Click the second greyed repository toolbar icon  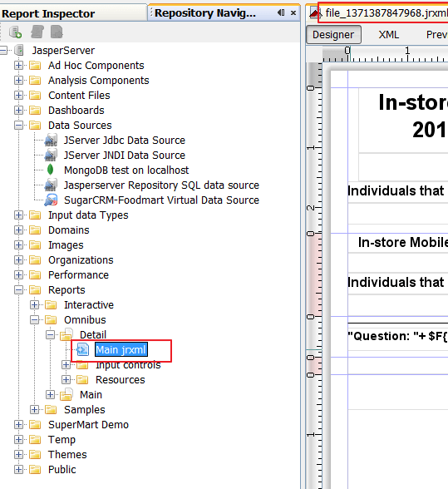[x=37, y=32]
